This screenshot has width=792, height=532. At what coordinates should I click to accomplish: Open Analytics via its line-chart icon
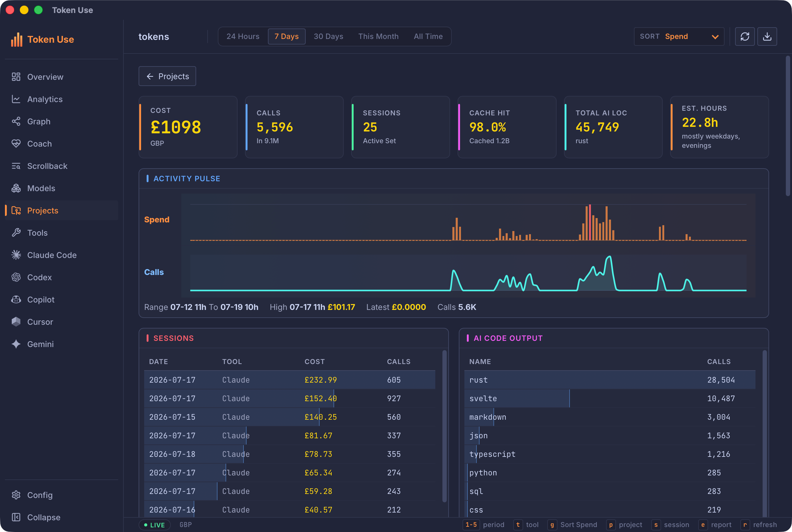[16, 99]
